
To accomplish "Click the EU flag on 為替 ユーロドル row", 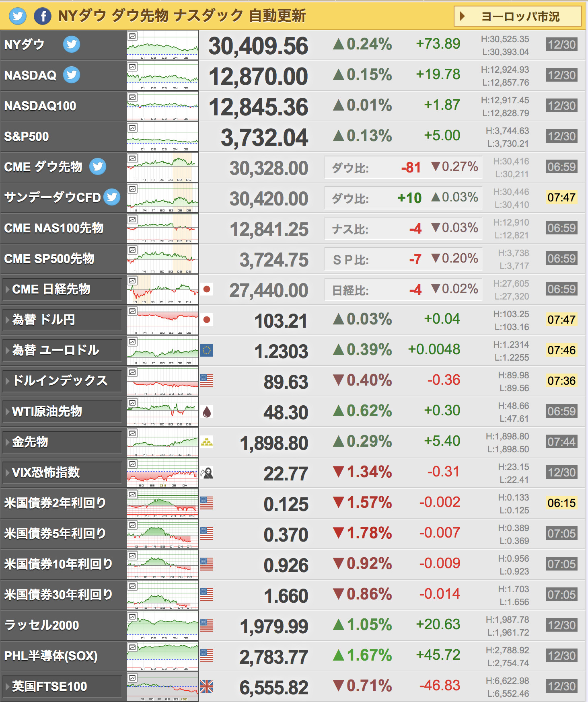I will [x=207, y=350].
